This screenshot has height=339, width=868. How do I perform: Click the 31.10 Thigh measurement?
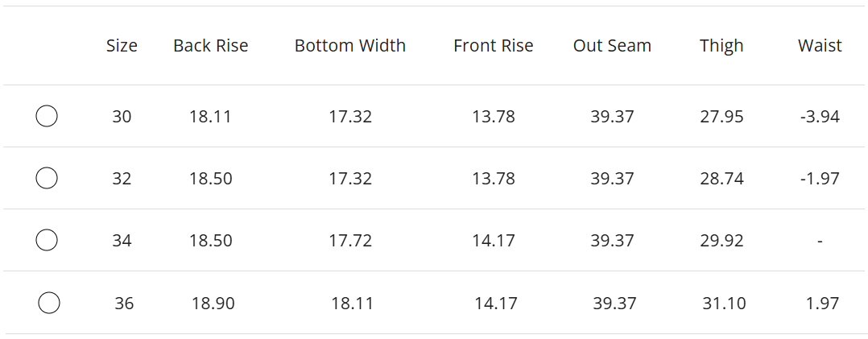pyautogui.click(x=724, y=304)
